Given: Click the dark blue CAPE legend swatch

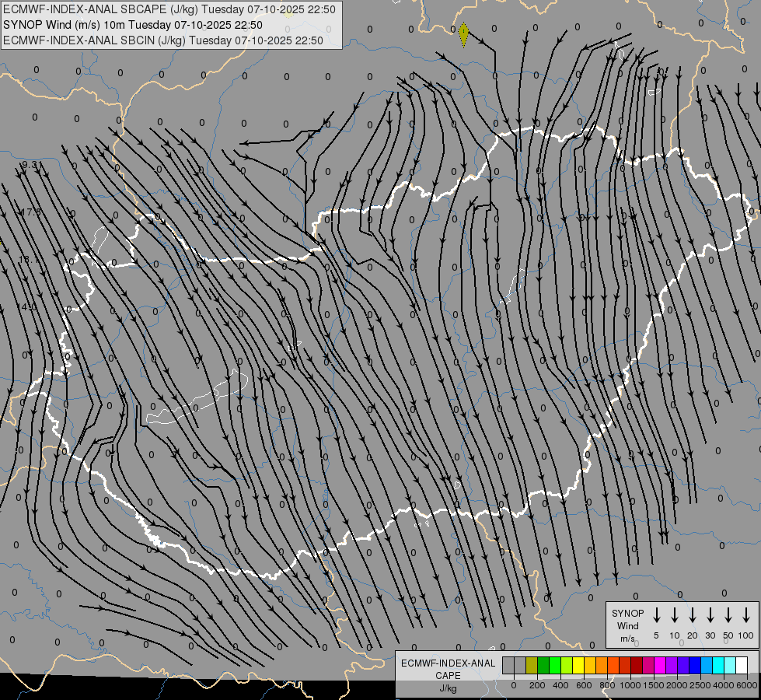Looking at the screenshot, I should tap(695, 665).
